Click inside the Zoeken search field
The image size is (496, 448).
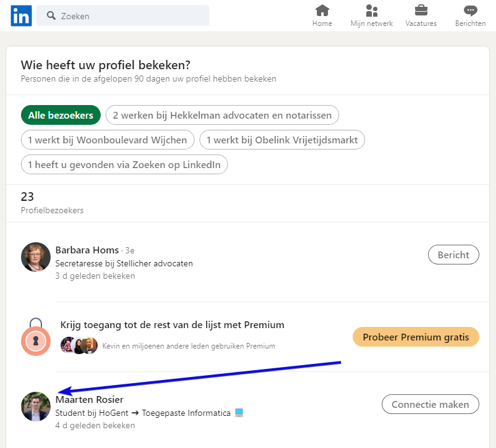130,16
